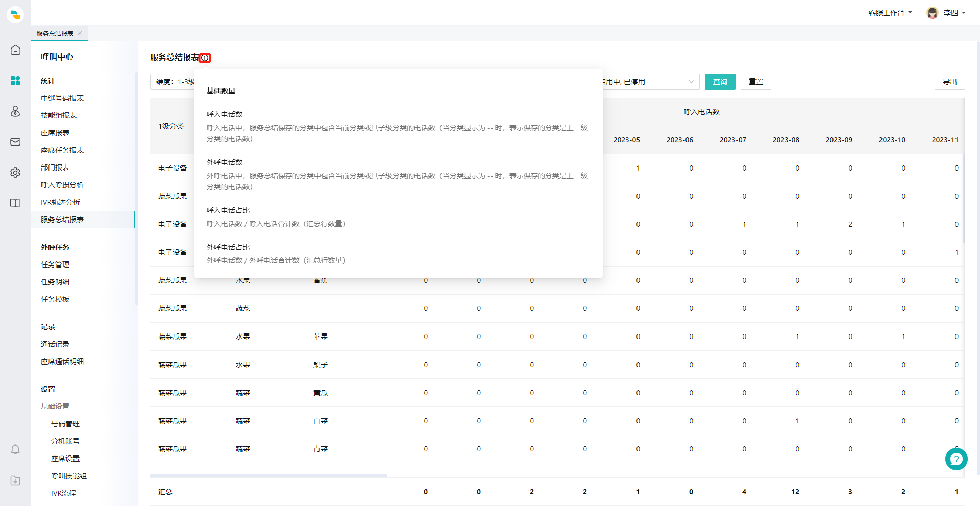
Task: Click the 2023-05 column header
Action: [x=626, y=140]
